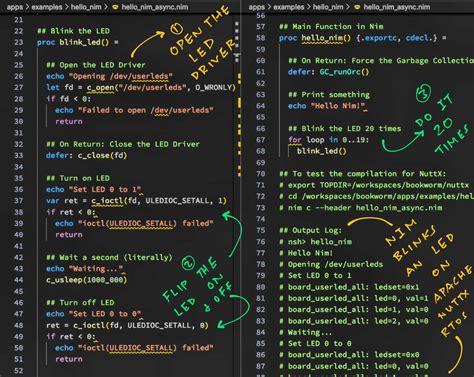Screen dimensions: 474x377
Task: Click 'blink_led()' call on line 68
Action: point(322,151)
